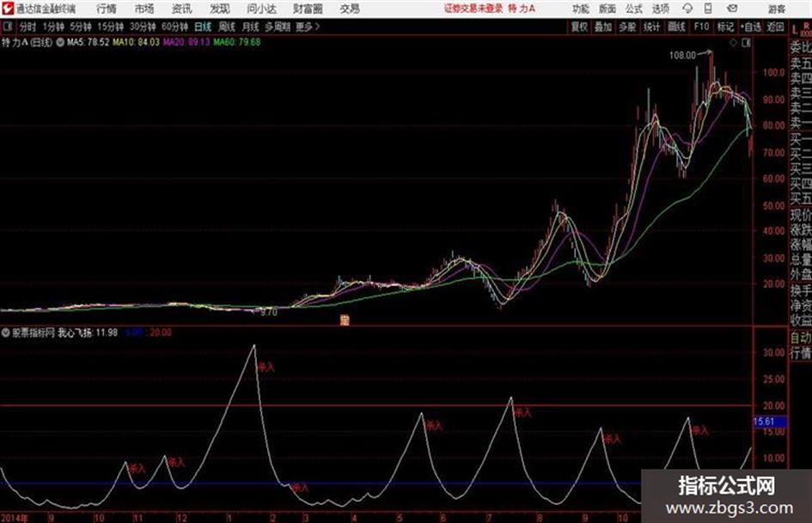Toggle the panel icon left of 分时
The image size is (812, 523).
[7, 27]
